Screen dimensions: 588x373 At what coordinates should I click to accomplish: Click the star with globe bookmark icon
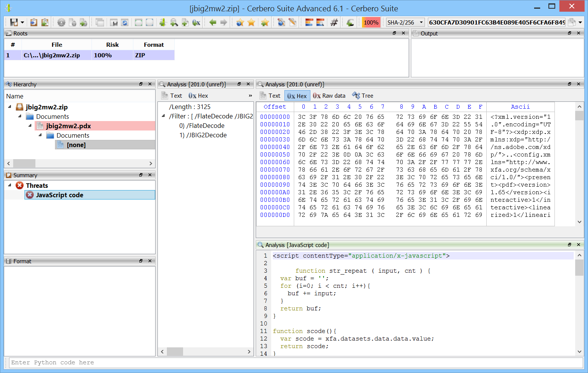click(240, 22)
